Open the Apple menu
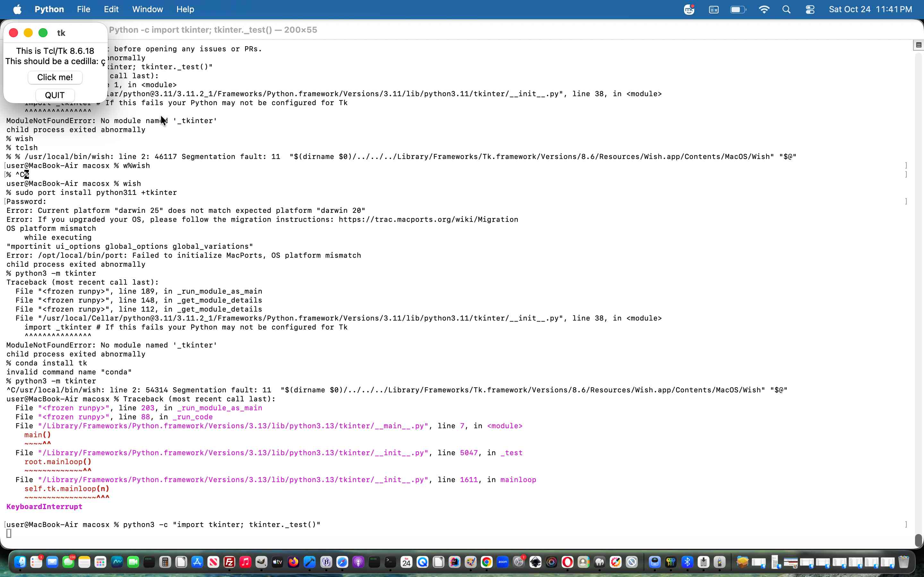 tap(17, 9)
